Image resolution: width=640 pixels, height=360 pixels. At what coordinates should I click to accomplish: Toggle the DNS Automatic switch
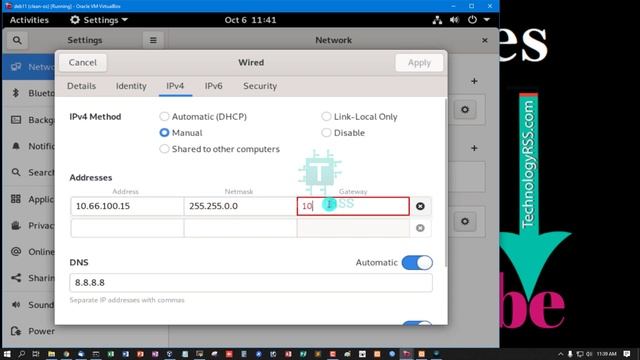coord(417,262)
